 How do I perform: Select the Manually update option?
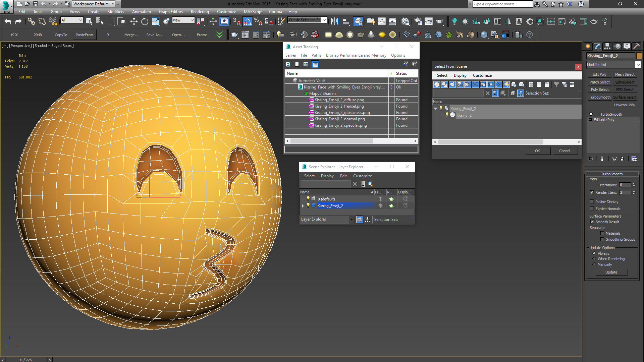[594, 264]
